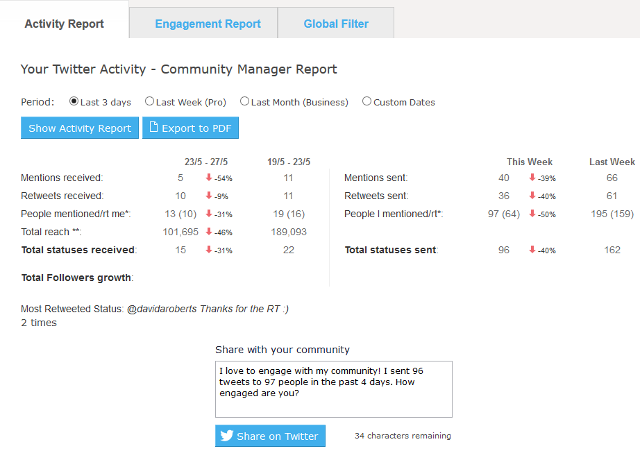640x451 pixels.
Task: Click the previous total reach value 189,093
Action: 289,231
